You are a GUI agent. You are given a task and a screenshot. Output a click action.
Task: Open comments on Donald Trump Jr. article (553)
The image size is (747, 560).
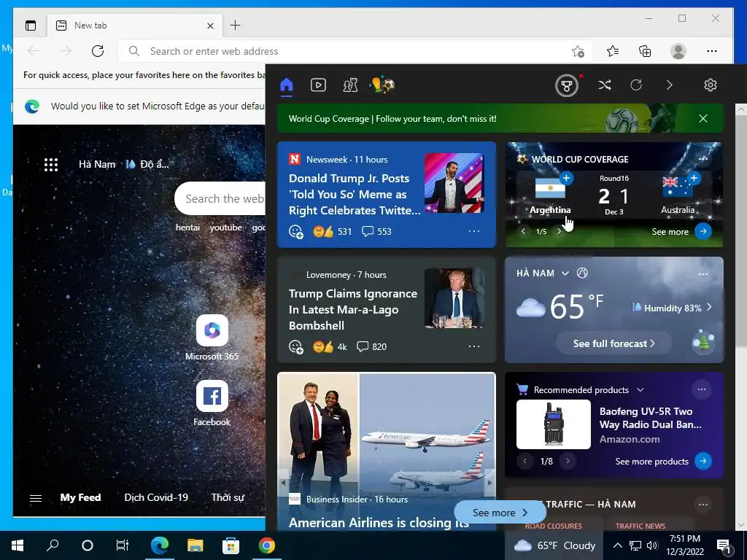[x=376, y=231]
